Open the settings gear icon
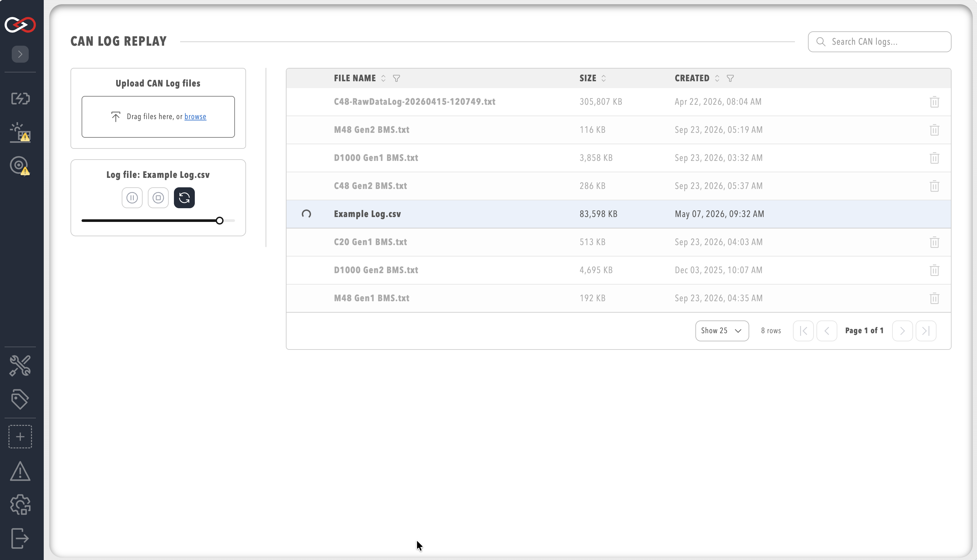This screenshot has width=977, height=560. click(20, 505)
